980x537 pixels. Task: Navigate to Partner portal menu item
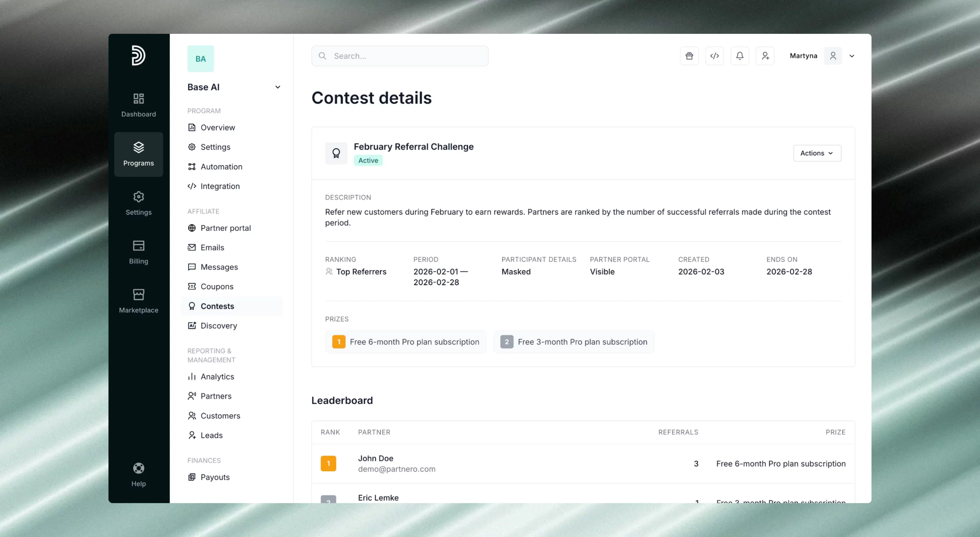(x=225, y=228)
